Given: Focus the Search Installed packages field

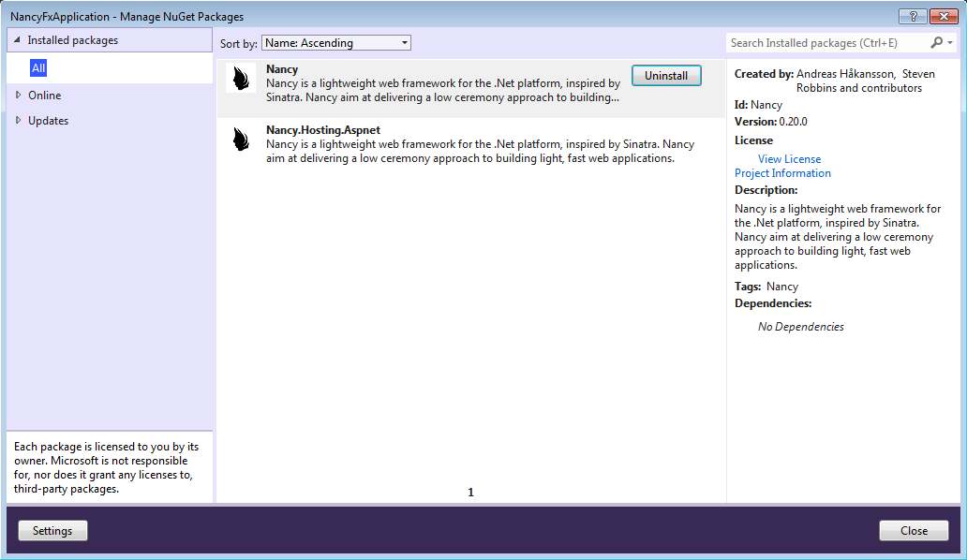Looking at the screenshot, I should tap(827, 42).
